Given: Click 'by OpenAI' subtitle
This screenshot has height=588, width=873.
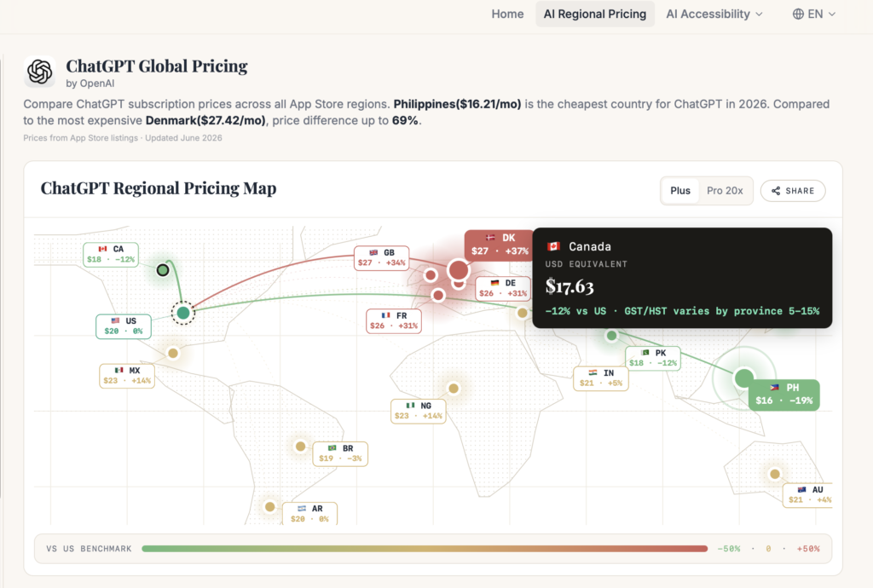Looking at the screenshot, I should pos(90,84).
